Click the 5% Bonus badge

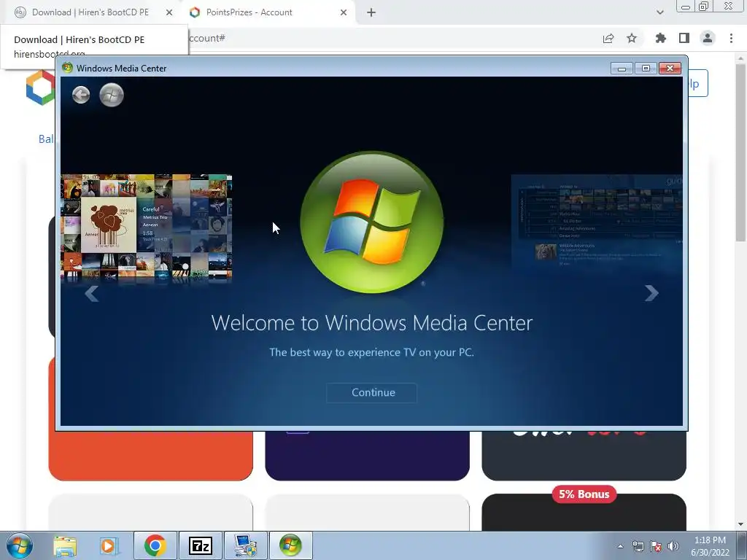click(x=584, y=494)
